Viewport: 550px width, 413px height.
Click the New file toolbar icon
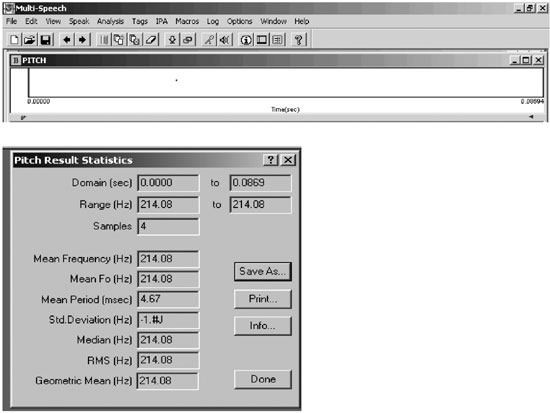[14, 39]
